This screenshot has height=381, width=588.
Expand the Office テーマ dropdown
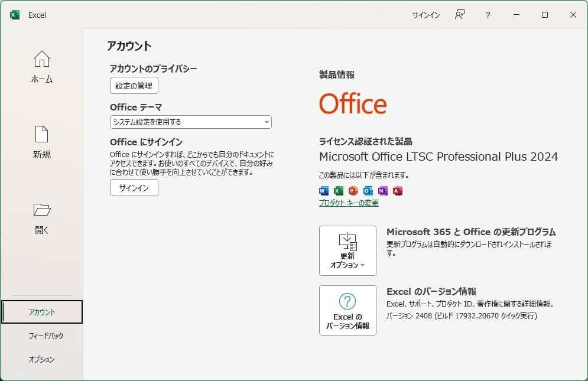coord(190,122)
